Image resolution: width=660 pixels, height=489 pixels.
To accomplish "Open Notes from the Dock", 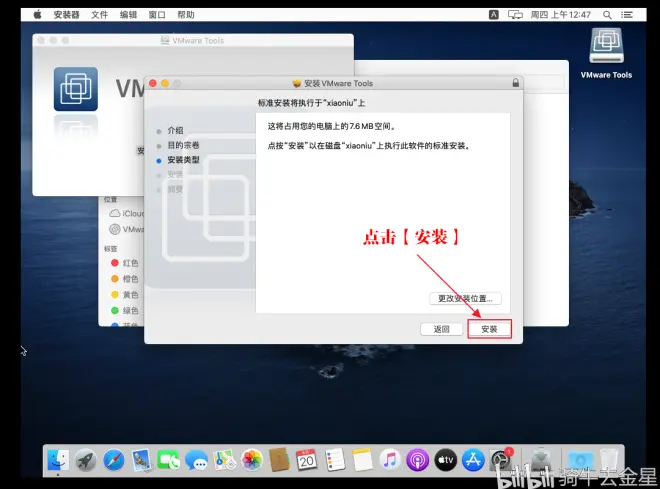I will (x=362, y=460).
